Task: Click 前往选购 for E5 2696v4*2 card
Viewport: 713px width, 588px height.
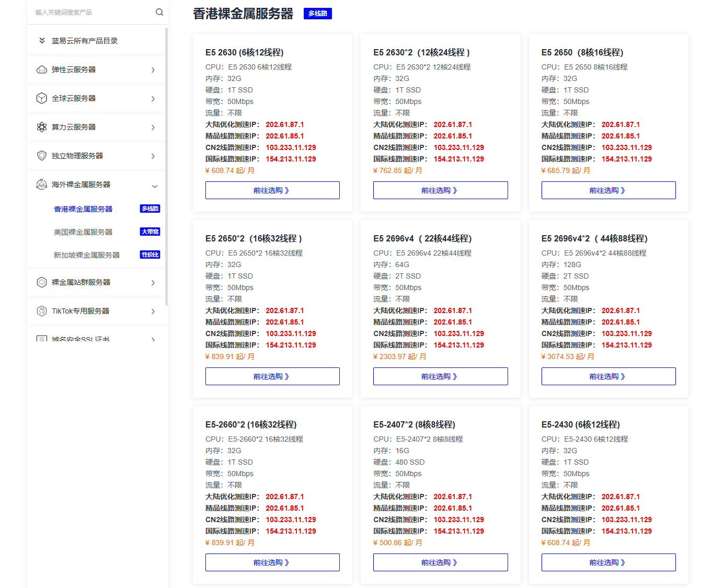Action: tap(608, 376)
